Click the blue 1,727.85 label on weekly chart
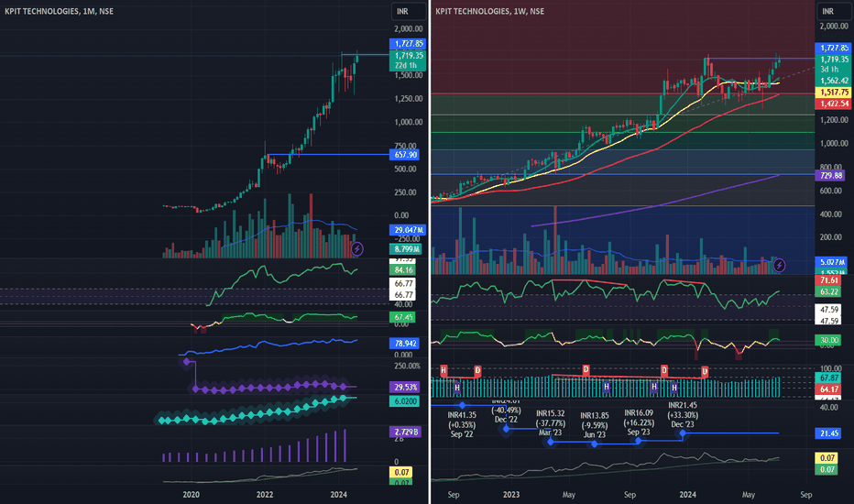 833,48
